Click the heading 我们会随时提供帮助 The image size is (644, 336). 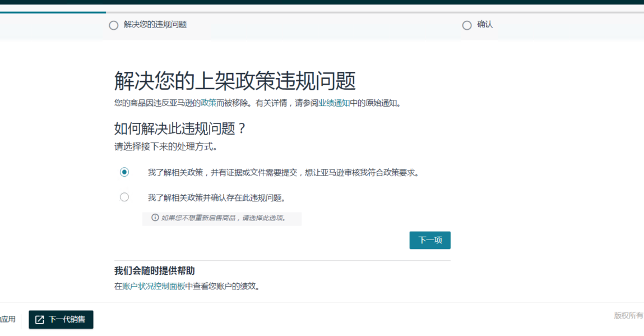click(155, 270)
